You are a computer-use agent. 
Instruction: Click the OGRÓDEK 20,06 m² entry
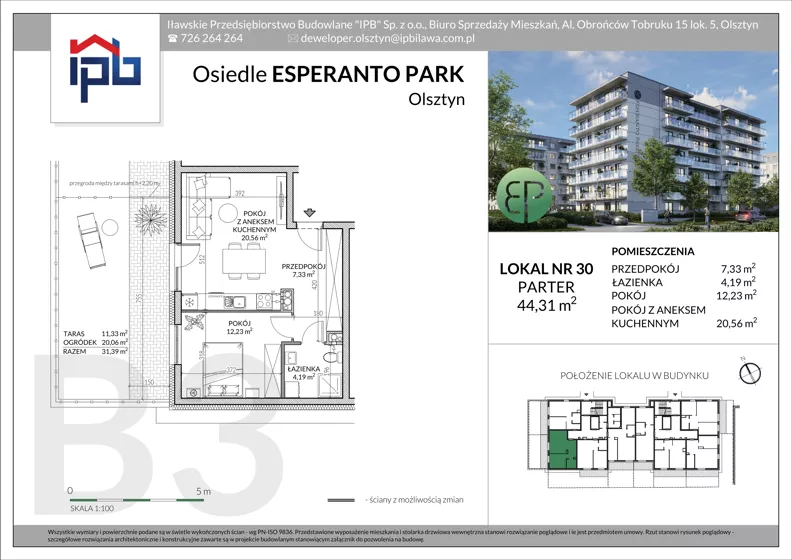(95, 342)
